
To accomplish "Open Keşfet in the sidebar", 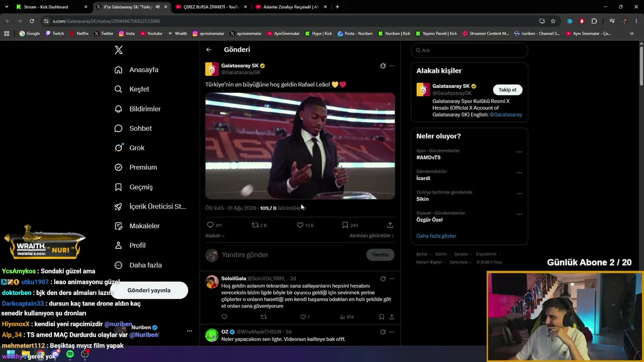I will click(132, 89).
